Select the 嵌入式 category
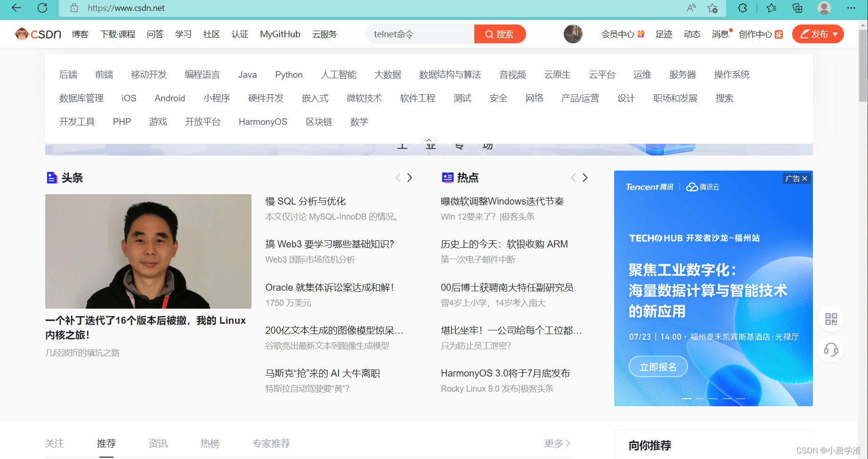 (315, 98)
